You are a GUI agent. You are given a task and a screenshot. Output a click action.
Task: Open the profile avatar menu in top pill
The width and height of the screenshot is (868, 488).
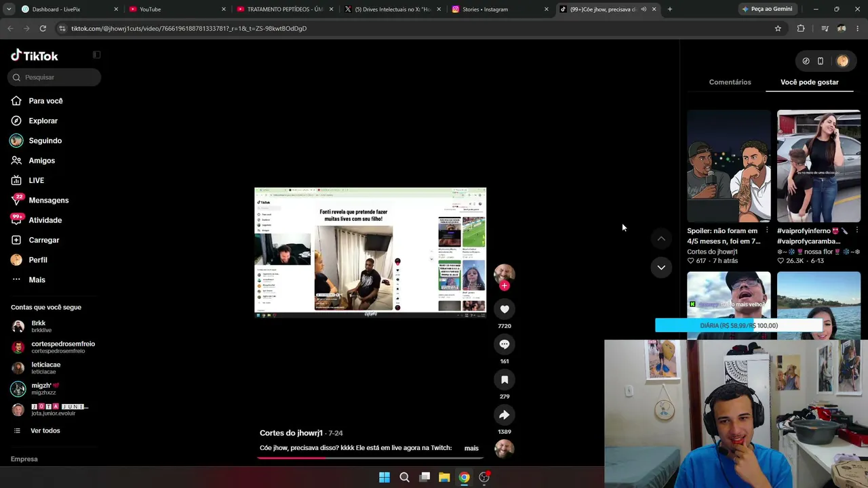(x=842, y=61)
